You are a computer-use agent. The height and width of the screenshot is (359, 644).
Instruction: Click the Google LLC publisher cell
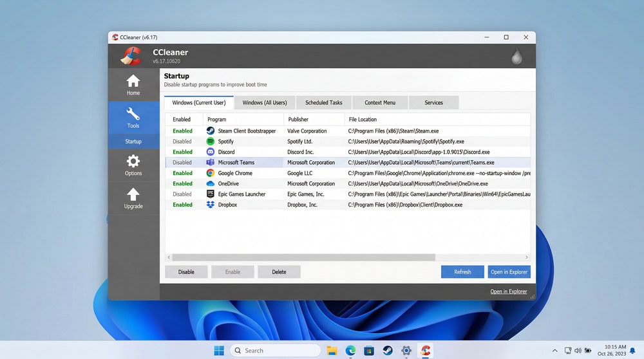click(300, 173)
